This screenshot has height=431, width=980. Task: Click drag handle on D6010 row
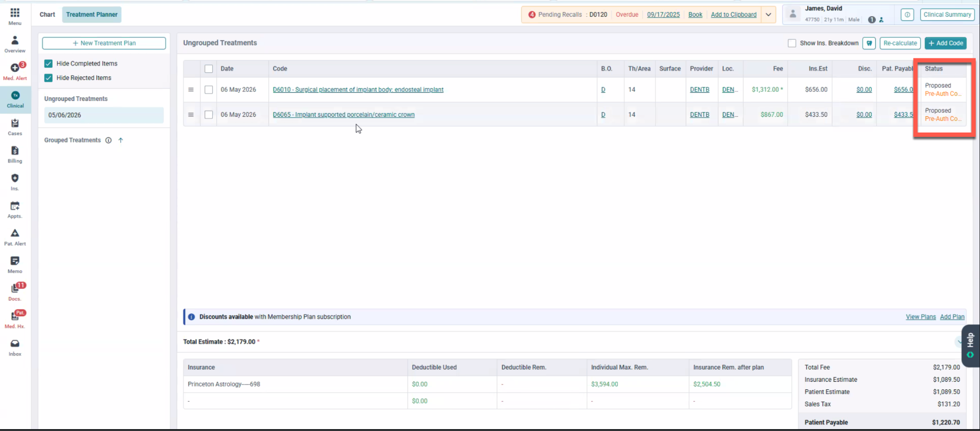tap(191, 89)
